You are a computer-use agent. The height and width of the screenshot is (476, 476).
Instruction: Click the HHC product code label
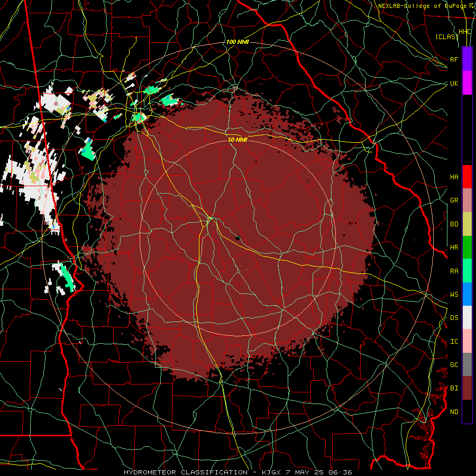coord(465,32)
